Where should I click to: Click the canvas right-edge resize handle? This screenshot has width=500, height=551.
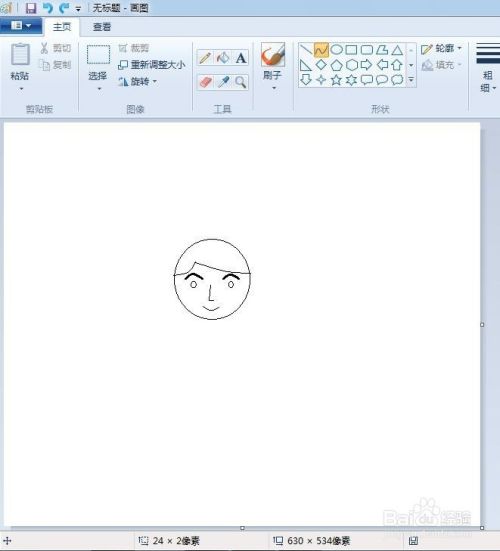[x=482, y=325]
